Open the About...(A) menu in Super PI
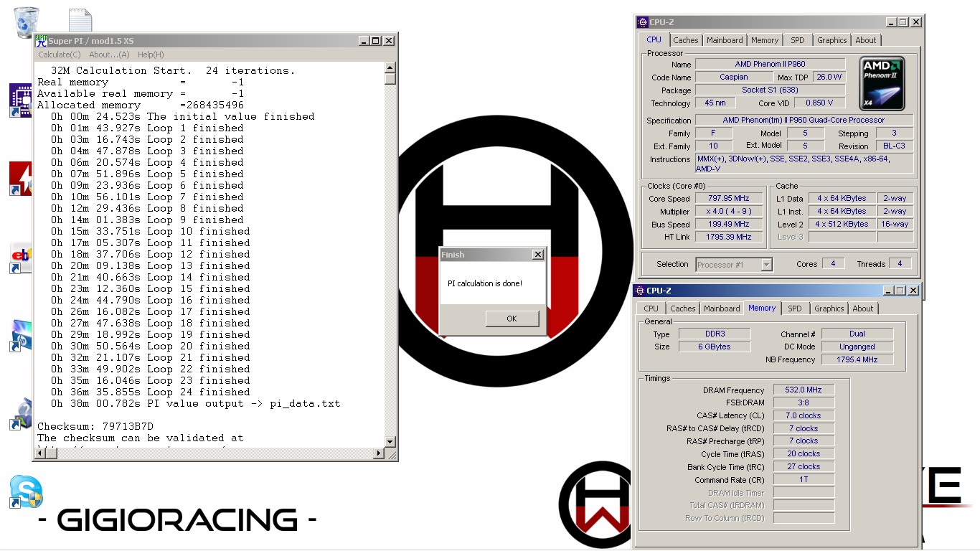This screenshot has height=551, width=980. click(109, 55)
